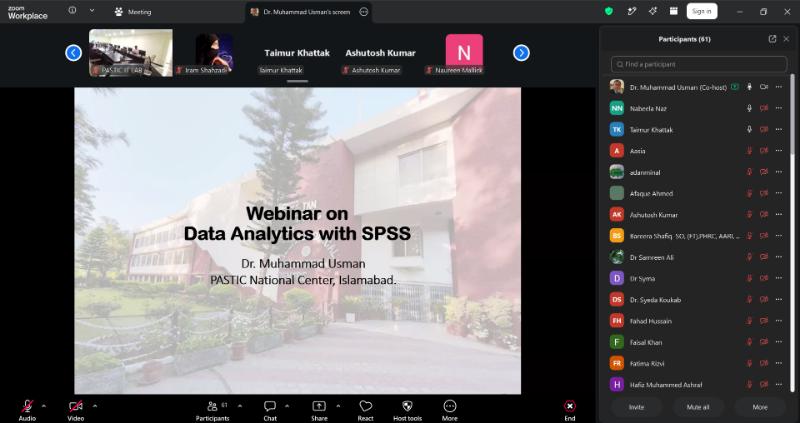Image resolution: width=800 pixels, height=423 pixels.
Task: Click the Invite button
Action: pyautogui.click(x=636, y=407)
